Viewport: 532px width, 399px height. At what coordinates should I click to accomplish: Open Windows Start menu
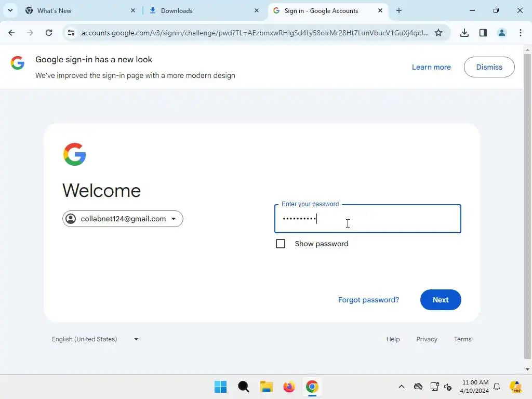point(220,387)
